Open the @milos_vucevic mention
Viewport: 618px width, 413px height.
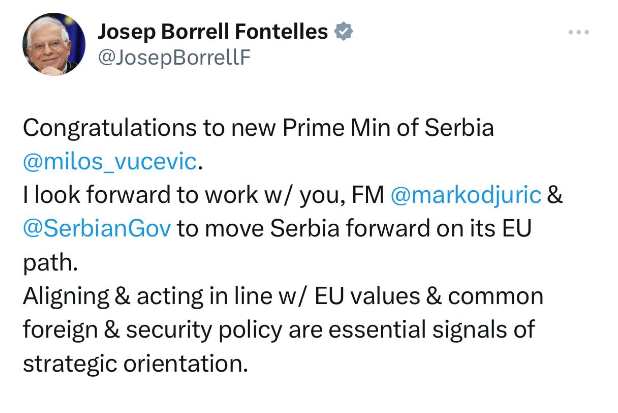pos(115,161)
